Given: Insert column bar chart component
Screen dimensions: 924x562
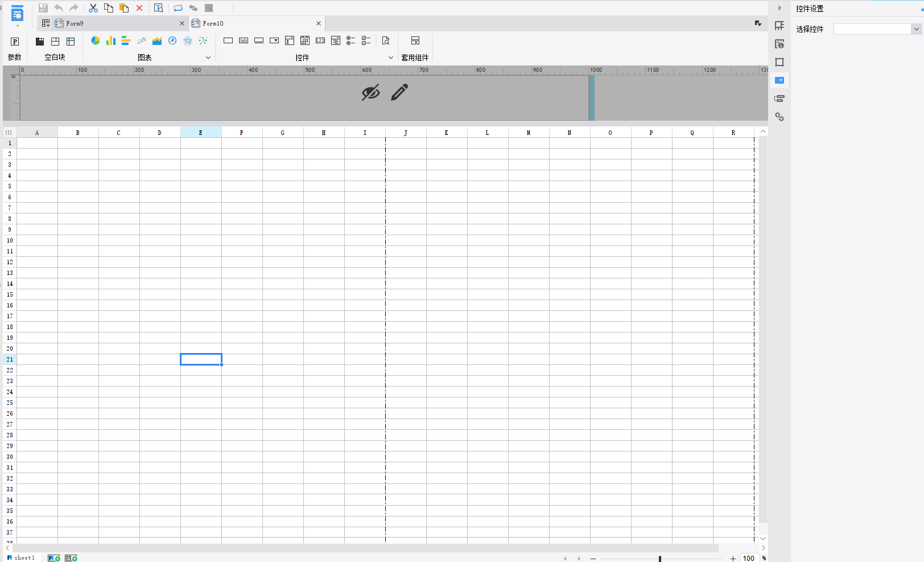Looking at the screenshot, I should click(x=111, y=40).
